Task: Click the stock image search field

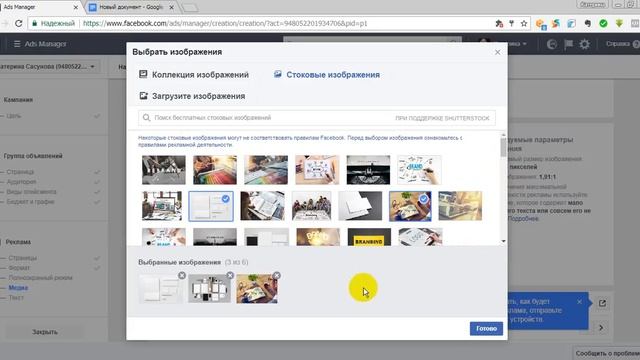Action: (x=317, y=118)
